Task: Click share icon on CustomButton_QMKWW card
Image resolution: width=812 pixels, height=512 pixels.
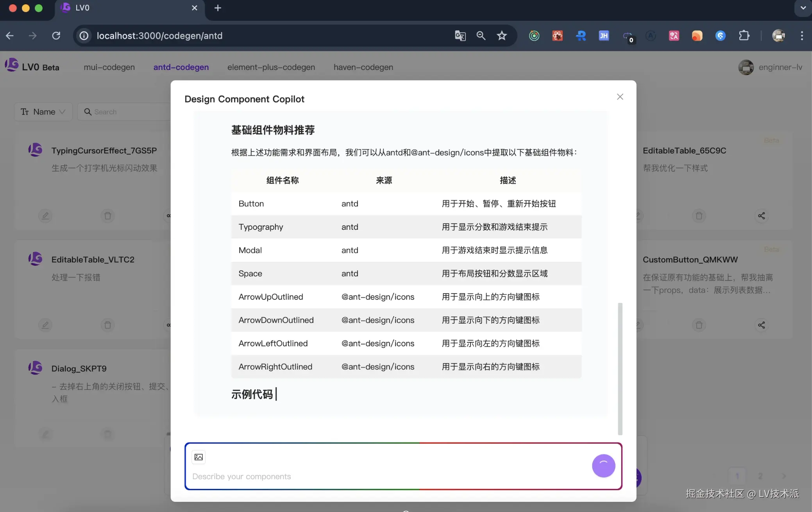Action: [761, 325]
